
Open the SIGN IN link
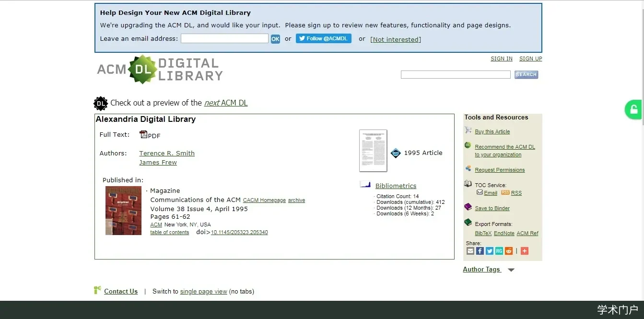(x=502, y=59)
